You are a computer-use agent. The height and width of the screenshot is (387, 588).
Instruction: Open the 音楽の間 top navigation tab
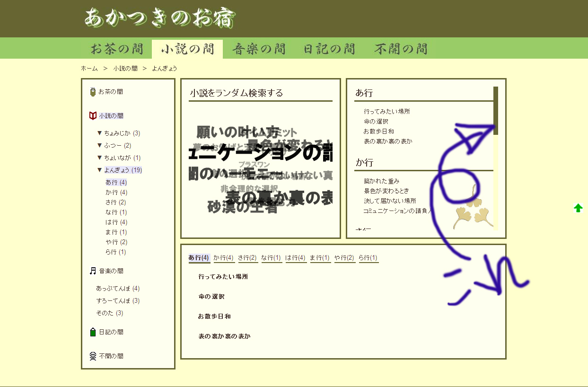(259, 49)
